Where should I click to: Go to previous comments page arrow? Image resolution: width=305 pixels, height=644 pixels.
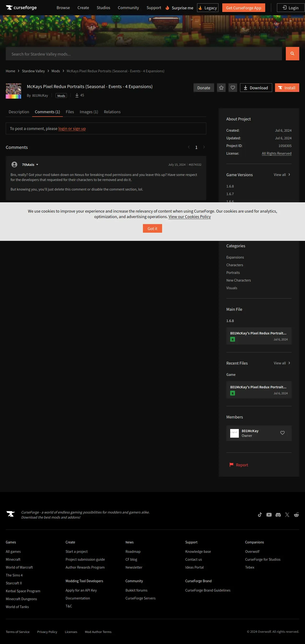(x=188, y=147)
